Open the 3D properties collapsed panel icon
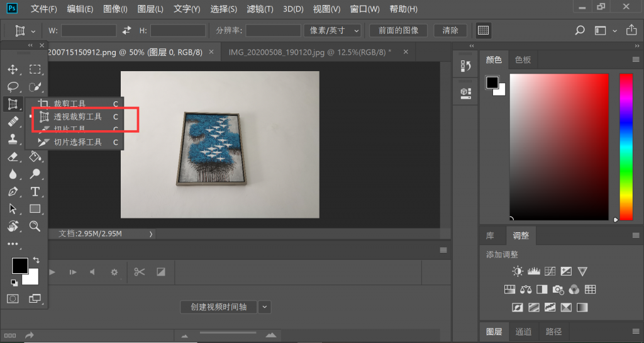The width and height of the screenshot is (644, 343). 466,93
